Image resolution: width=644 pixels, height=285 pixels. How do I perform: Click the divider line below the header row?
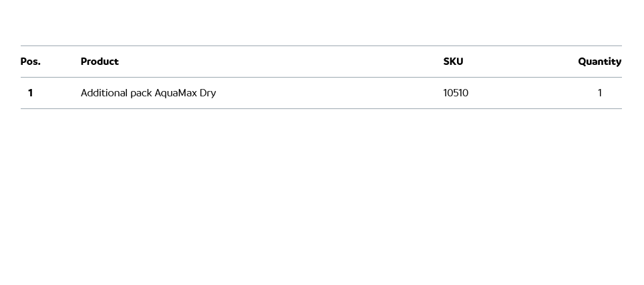[x=321, y=77]
